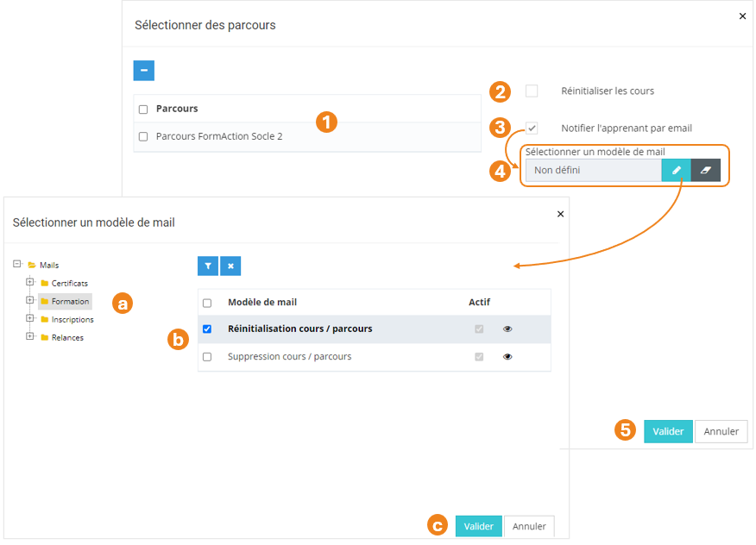The height and width of the screenshot is (545, 756).
Task: Click the pencil edit mail template icon
Action: point(677,171)
